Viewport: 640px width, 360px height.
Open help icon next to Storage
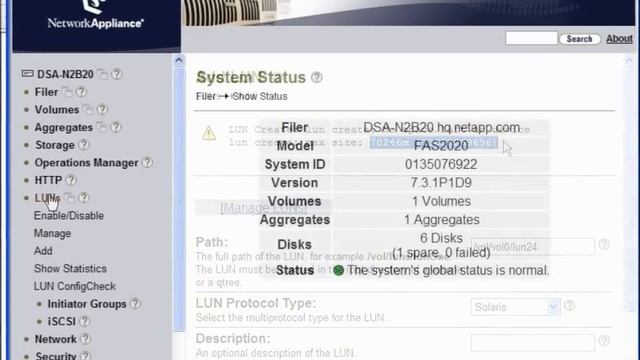coord(84,144)
